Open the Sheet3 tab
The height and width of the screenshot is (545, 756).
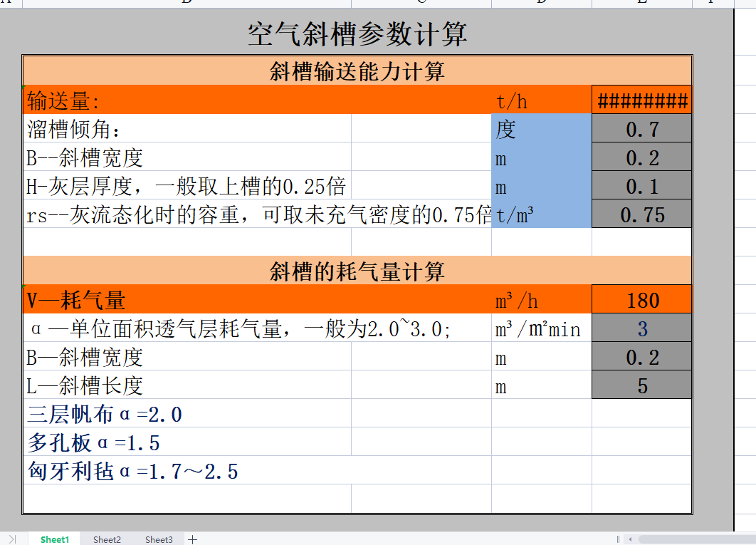click(x=159, y=539)
